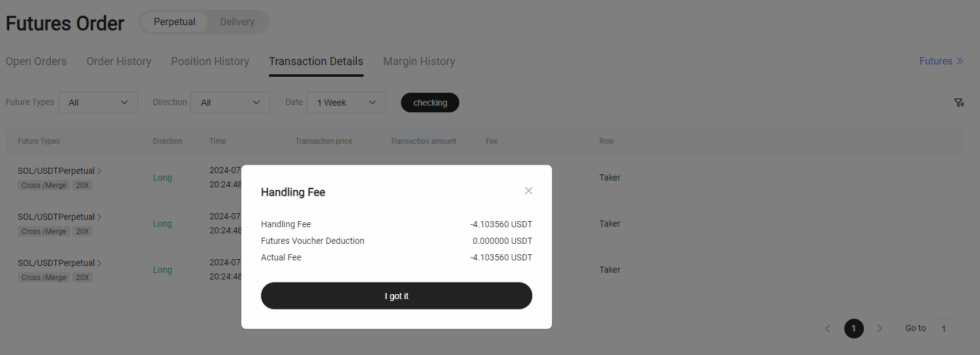Close the Handling Fee dialog
Screen dimensions: 980x355
tap(528, 191)
